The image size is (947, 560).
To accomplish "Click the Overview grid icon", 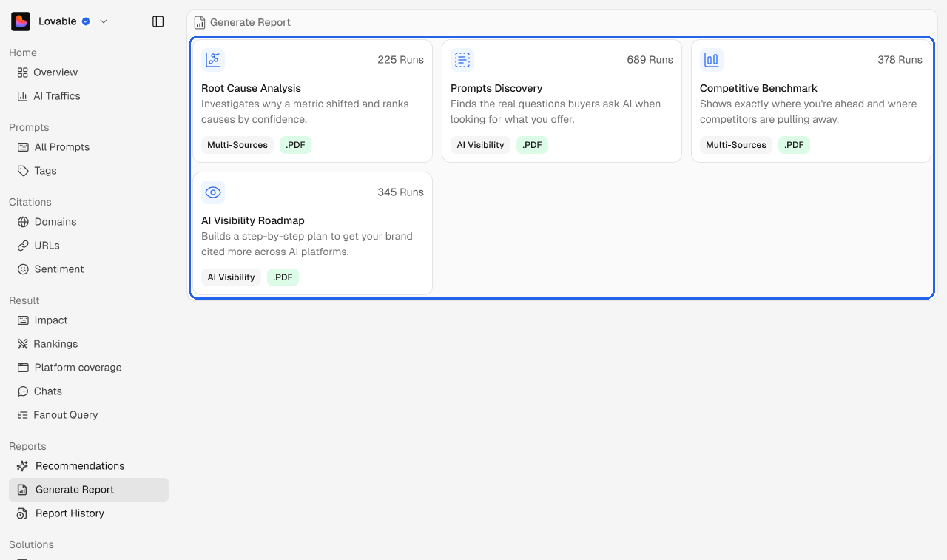I will click(x=23, y=72).
